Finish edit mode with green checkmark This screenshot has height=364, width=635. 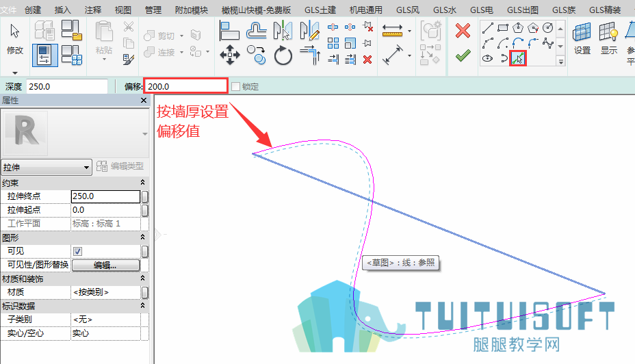tap(463, 55)
